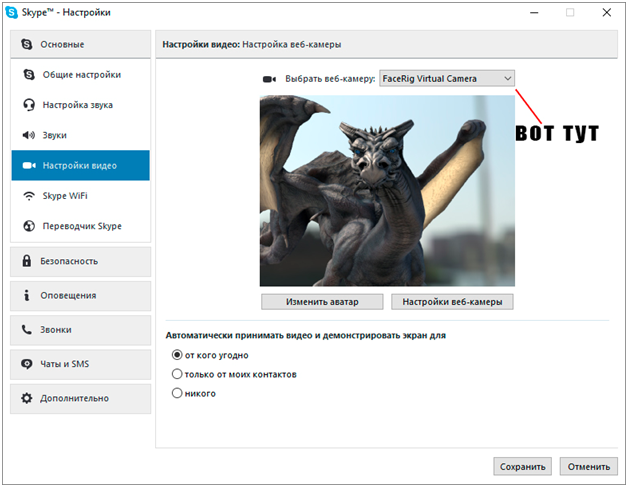Click the speaker icon beside Звуки
Viewport: 628px width, 487px height.
(x=28, y=135)
